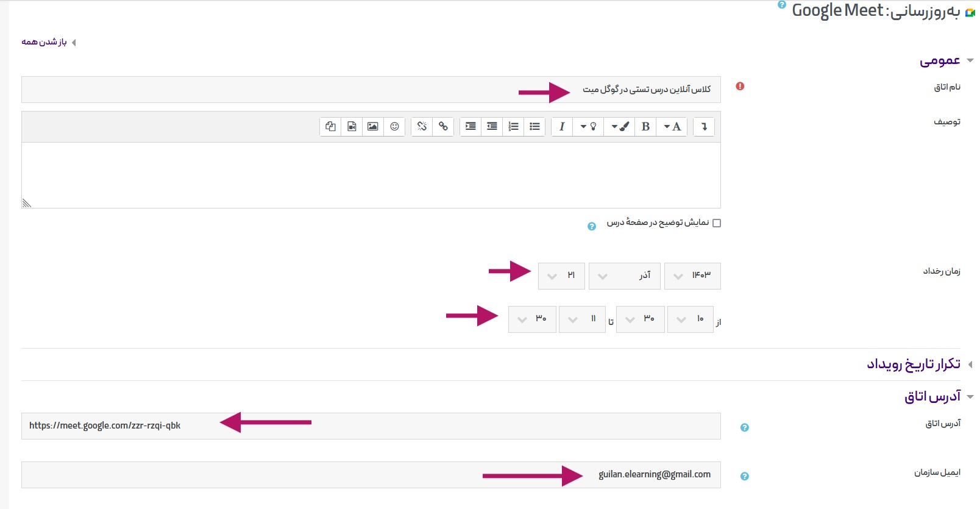
Task: Insert a media file in the editor
Action: [x=352, y=126]
